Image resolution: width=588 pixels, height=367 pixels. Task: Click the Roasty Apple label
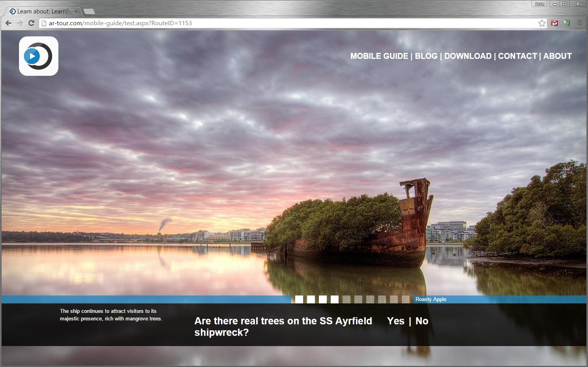(431, 299)
